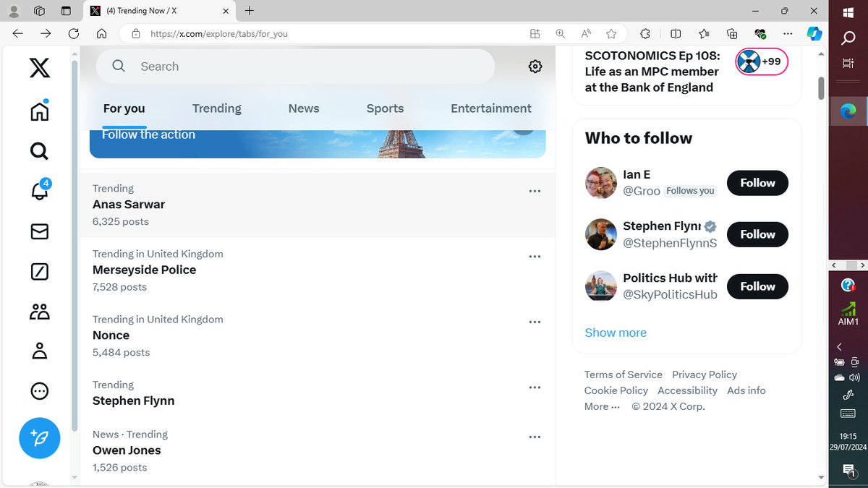
Task: Open more options for Stephen Flynn trend
Action: pos(535,388)
